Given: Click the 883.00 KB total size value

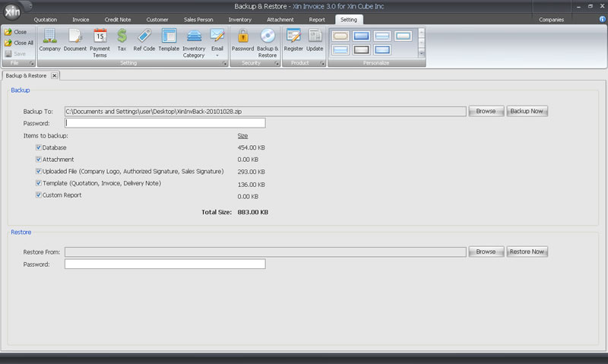Looking at the screenshot, I should click(x=253, y=212).
